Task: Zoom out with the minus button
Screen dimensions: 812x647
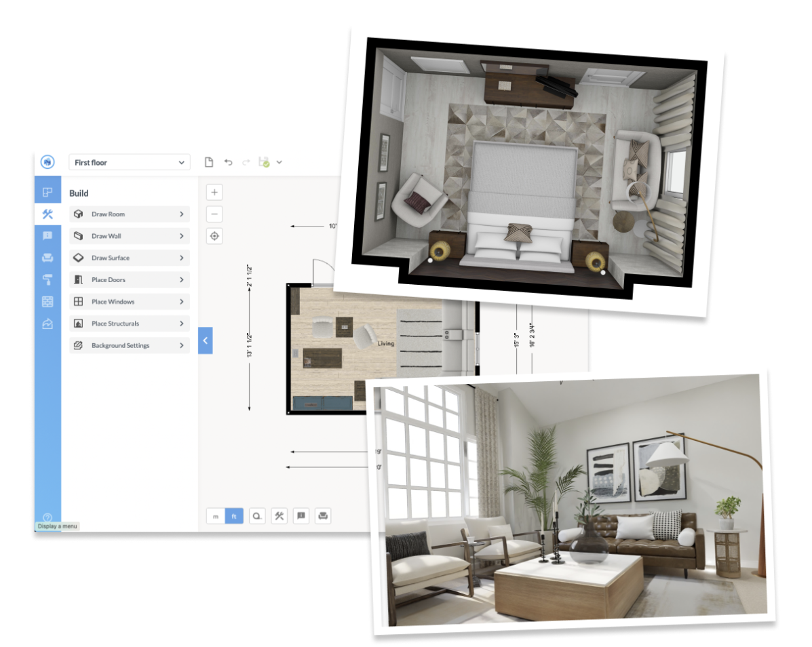Action: pos(214,214)
